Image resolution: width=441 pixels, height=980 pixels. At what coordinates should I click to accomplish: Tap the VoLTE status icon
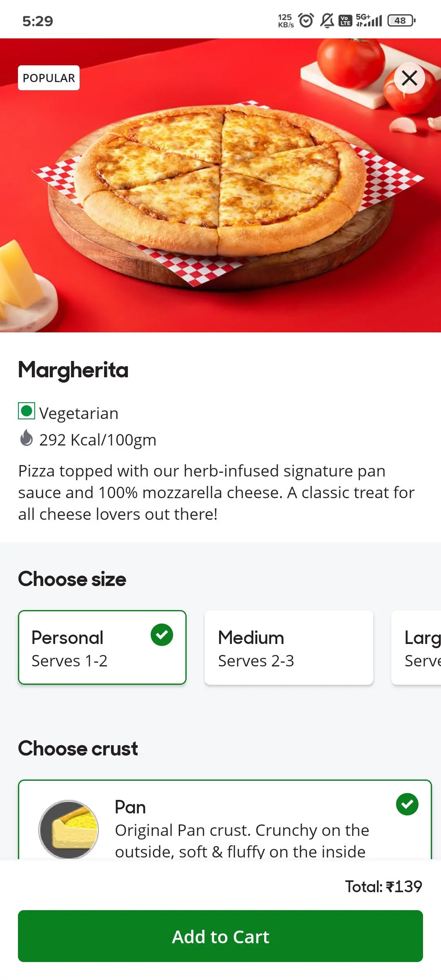pos(345,20)
